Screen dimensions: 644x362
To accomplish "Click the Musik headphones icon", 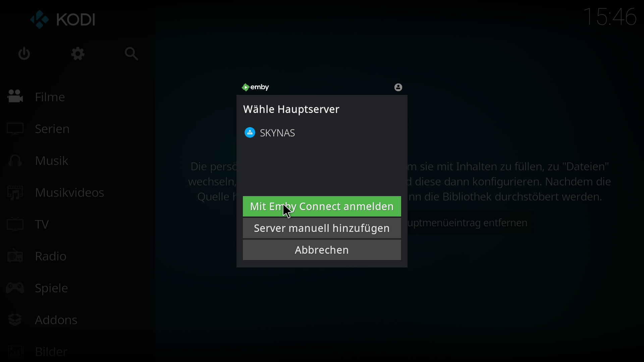I will (x=15, y=161).
